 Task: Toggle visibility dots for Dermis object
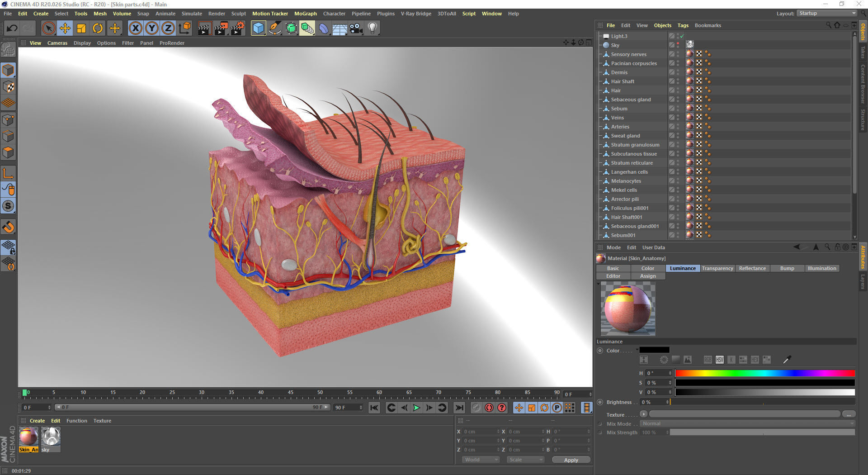(678, 72)
